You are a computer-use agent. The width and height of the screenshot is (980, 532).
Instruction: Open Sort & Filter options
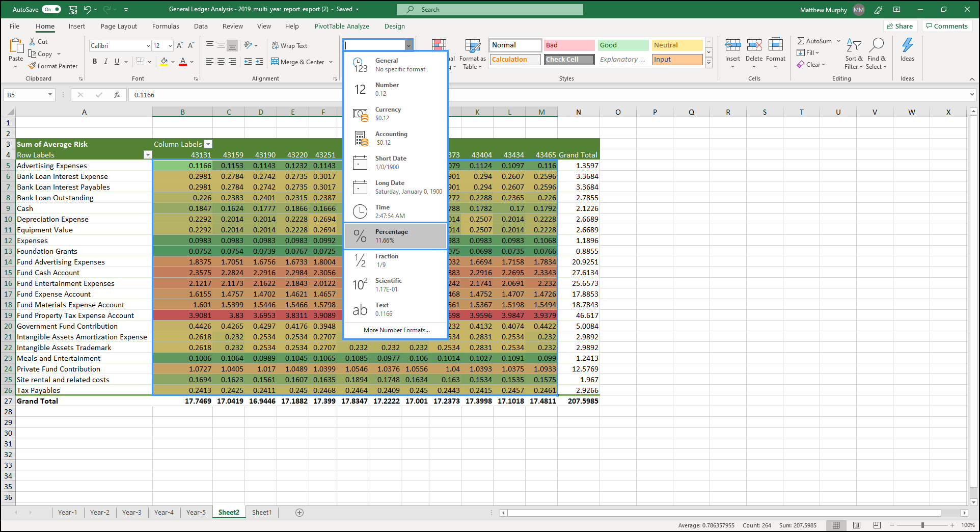tap(854, 54)
